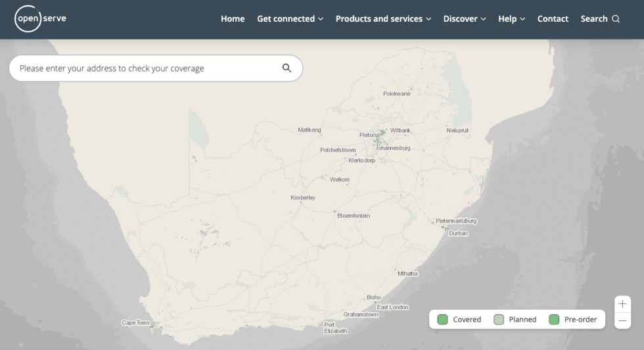
Task: Focus the address coverage input field
Action: point(145,68)
